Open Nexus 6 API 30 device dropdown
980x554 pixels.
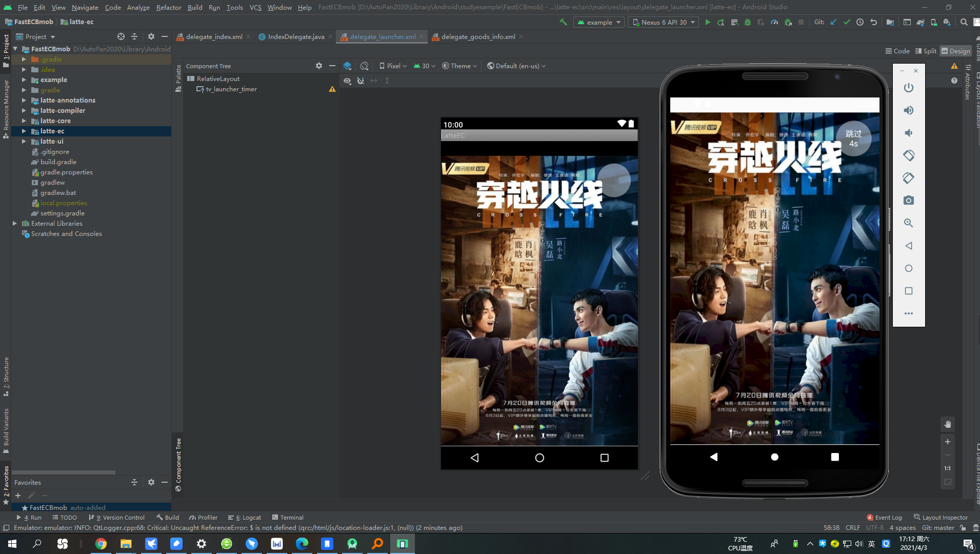[664, 22]
